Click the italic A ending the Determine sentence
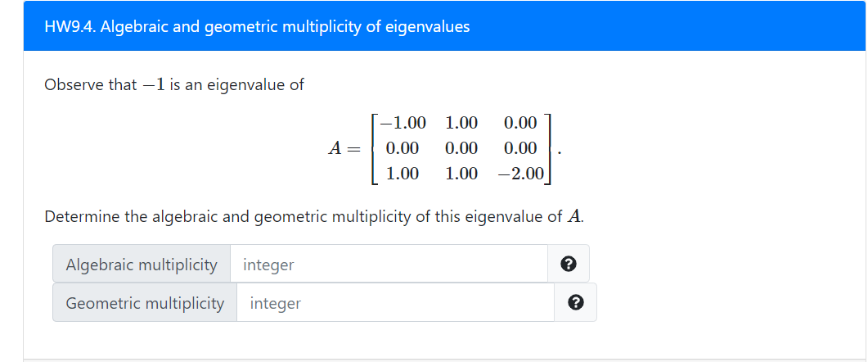This screenshot has height=362, width=868. [x=575, y=217]
